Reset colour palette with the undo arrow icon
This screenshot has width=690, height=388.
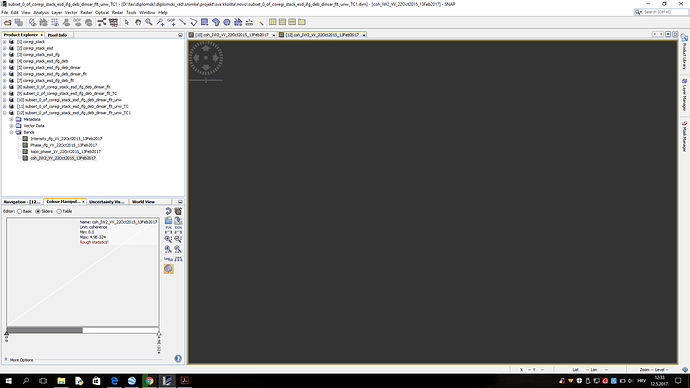[169, 212]
